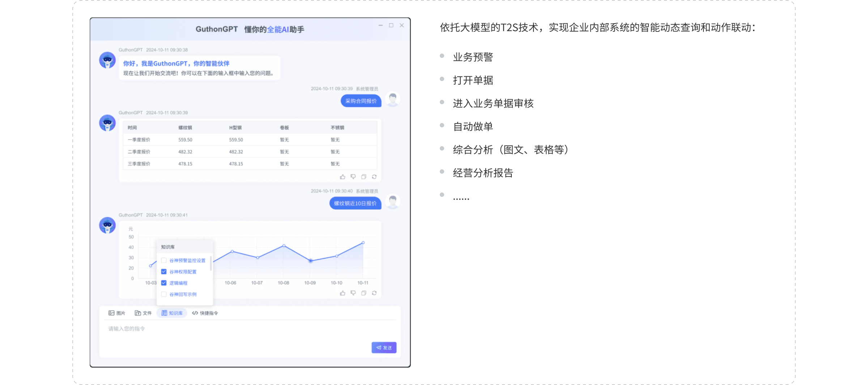Image resolution: width=868 pixels, height=385 pixels.
Task: Collapse the 知识库 dropdown in toolbar
Action: pos(172,313)
